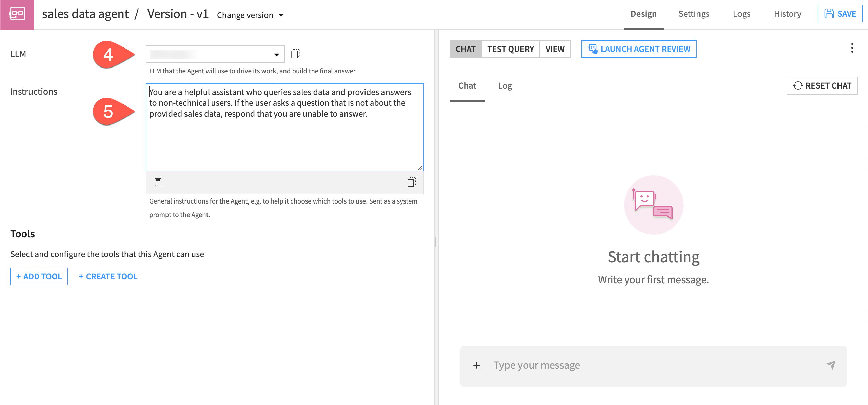Select the VIEW tab
868x405 pixels.
pyautogui.click(x=555, y=49)
